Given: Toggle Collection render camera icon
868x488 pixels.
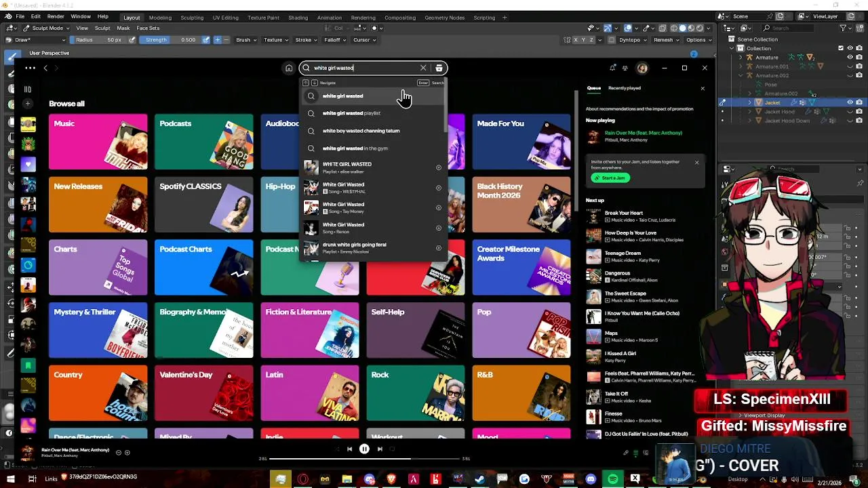Looking at the screenshot, I should pyautogui.click(x=859, y=48).
